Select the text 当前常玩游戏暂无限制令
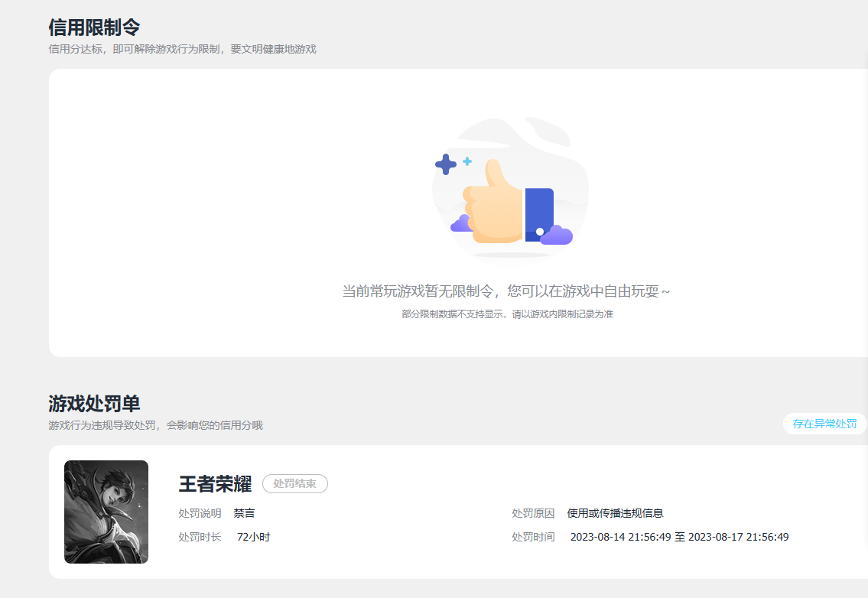The image size is (868, 598). tap(418, 291)
